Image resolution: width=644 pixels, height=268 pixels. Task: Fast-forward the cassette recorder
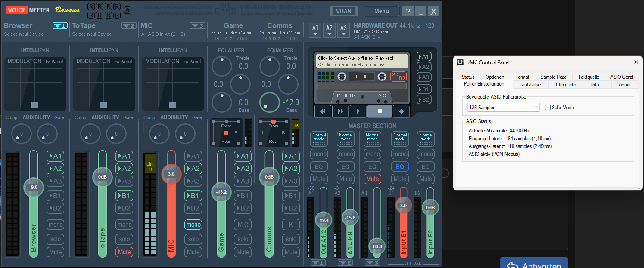click(340, 111)
